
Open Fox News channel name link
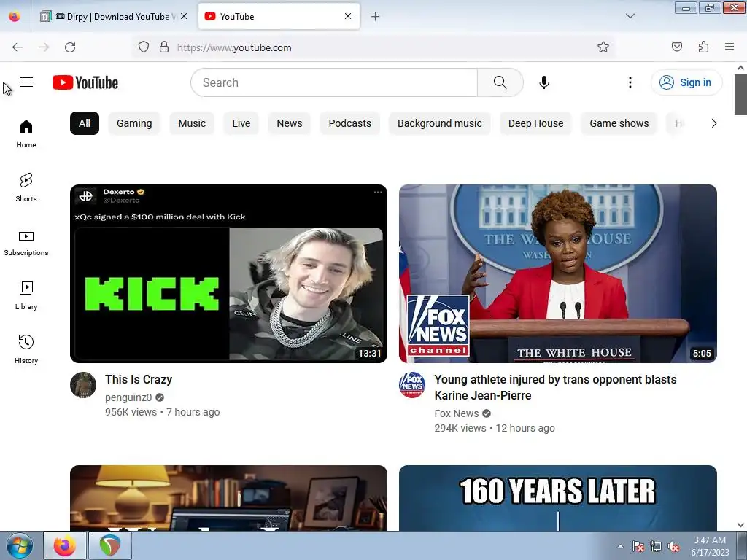[457, 413]
